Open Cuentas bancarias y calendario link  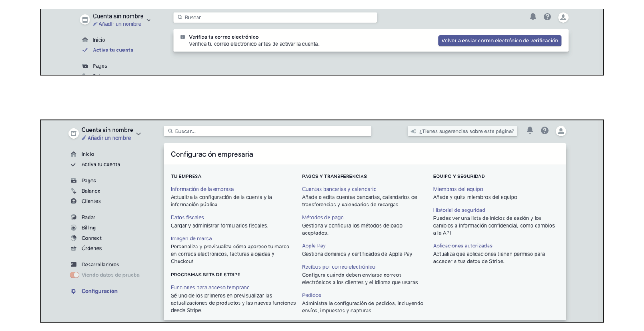coord(339,189)
